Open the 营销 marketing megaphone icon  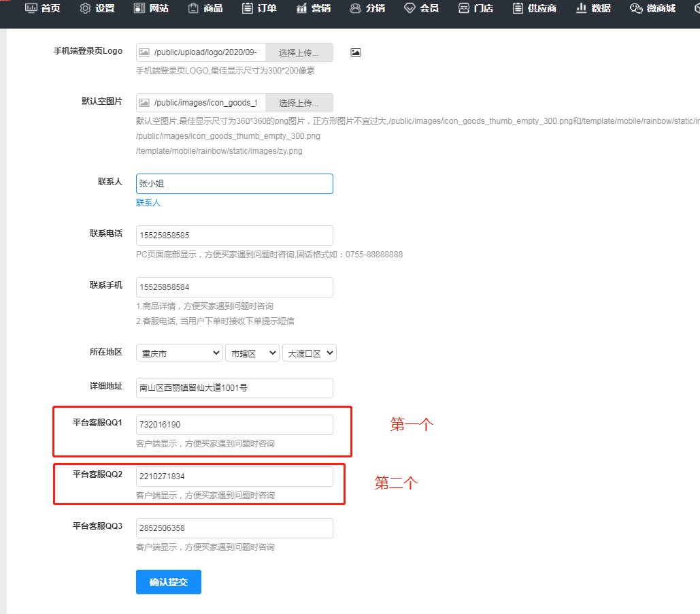point(299,8)
